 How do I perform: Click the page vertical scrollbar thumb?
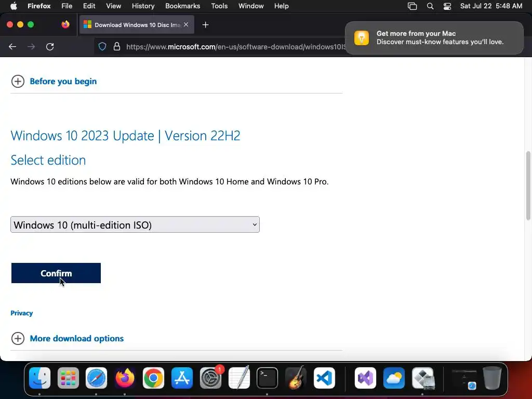pyautogui.click(x=528, y=185)
